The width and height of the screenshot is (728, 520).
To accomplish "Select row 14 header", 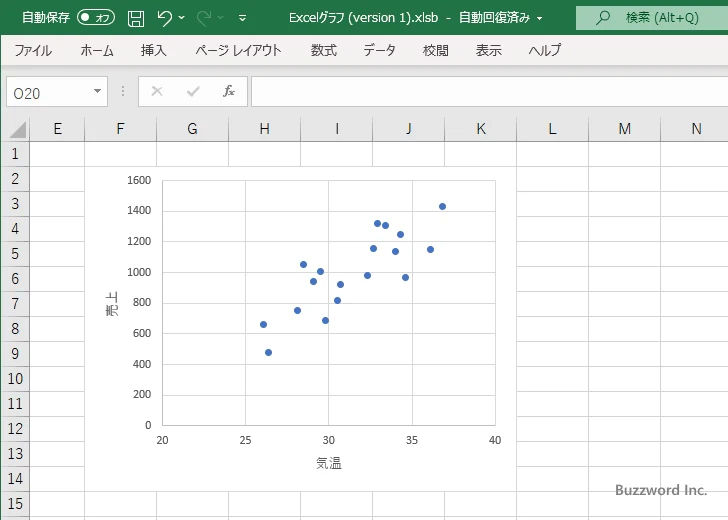I will (15, 478).
